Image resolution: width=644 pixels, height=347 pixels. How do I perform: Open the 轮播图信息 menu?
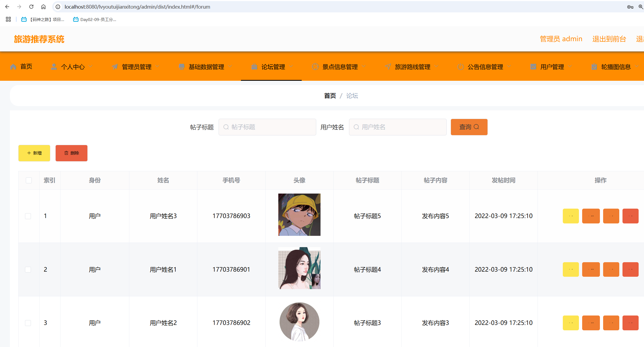tap(616, 67)
